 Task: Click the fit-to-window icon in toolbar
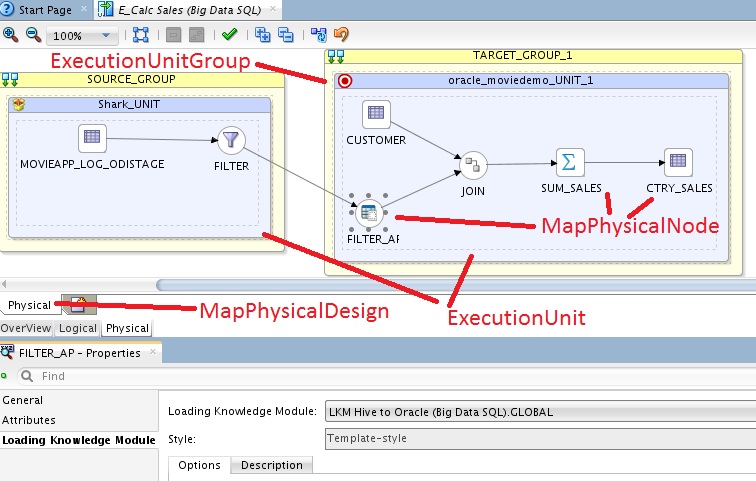tap(141, 35)
